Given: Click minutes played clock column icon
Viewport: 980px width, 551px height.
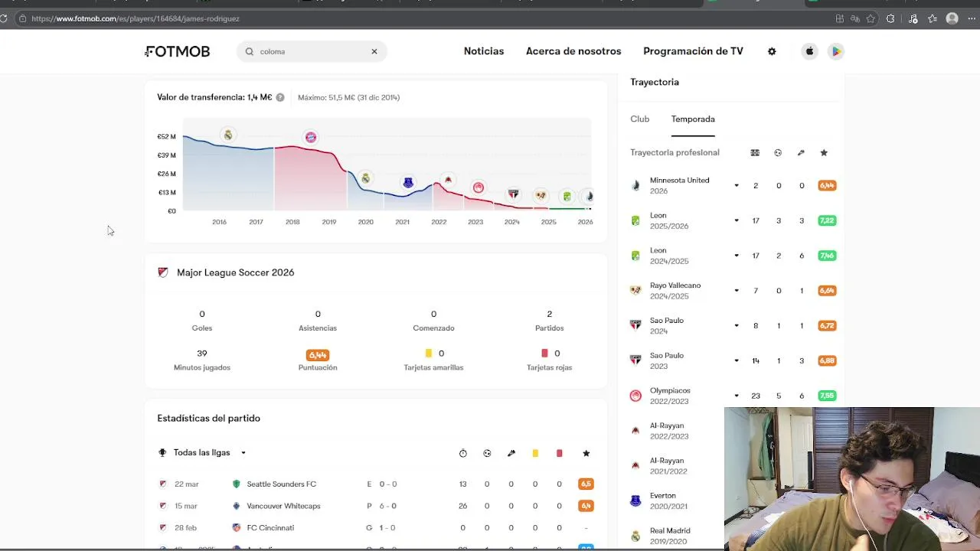Looking at the screenshot, I should [463, 453].
